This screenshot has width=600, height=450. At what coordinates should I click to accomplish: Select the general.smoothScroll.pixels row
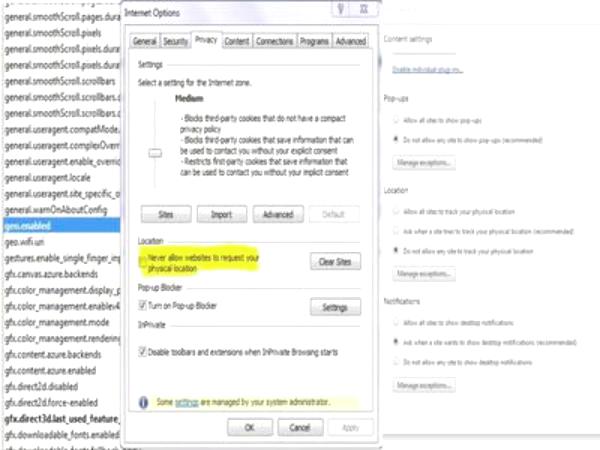point(62,33)
